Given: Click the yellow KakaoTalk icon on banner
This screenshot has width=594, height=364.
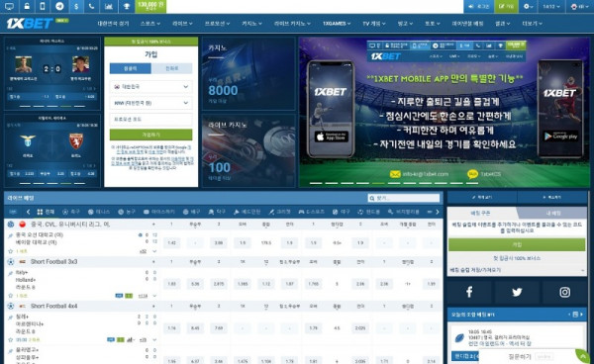Looking at the screenshot, I should tap(473, 174).
